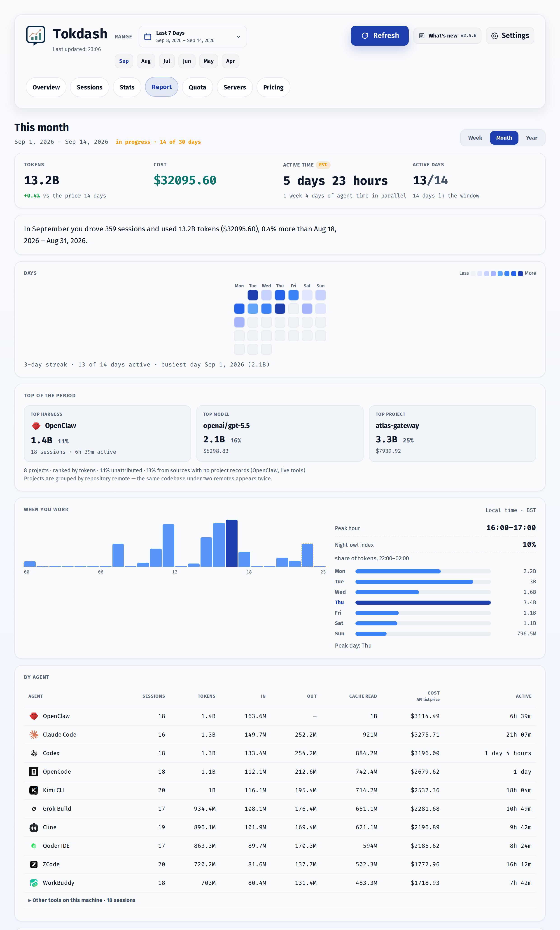The image size is (560, 930).
Task: Open Settings
Action: tap(510, 36)
